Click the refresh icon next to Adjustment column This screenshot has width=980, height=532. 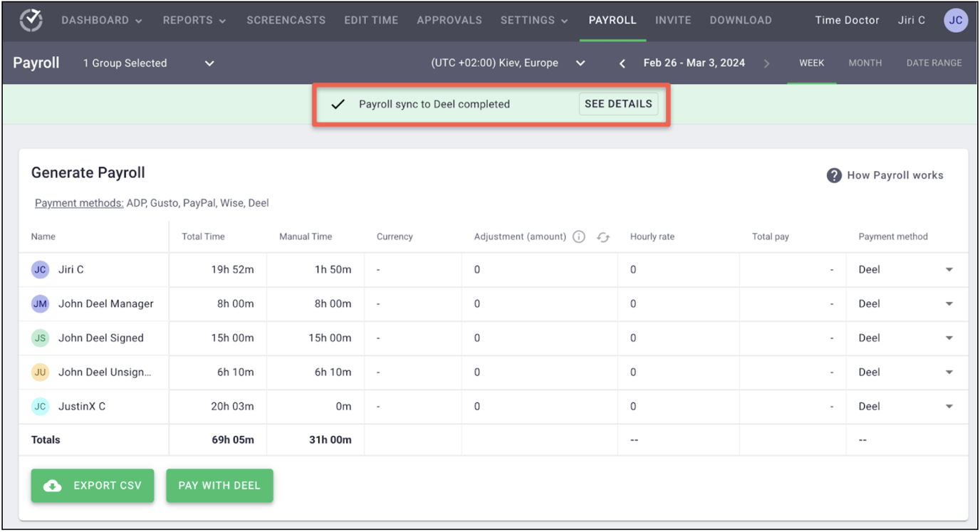click(x=603, y=237)
